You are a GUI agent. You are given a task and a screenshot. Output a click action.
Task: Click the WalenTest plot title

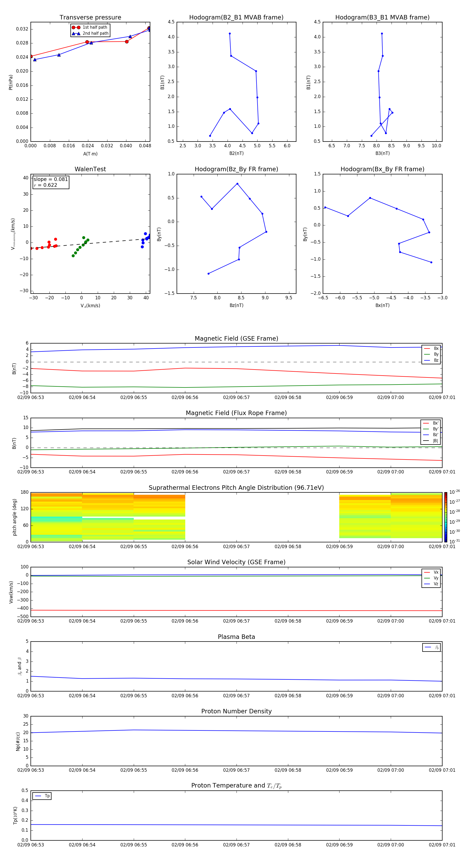click(90, 169)
